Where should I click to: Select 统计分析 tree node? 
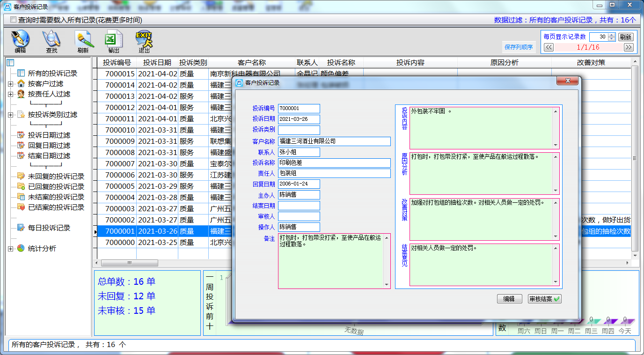42,248
